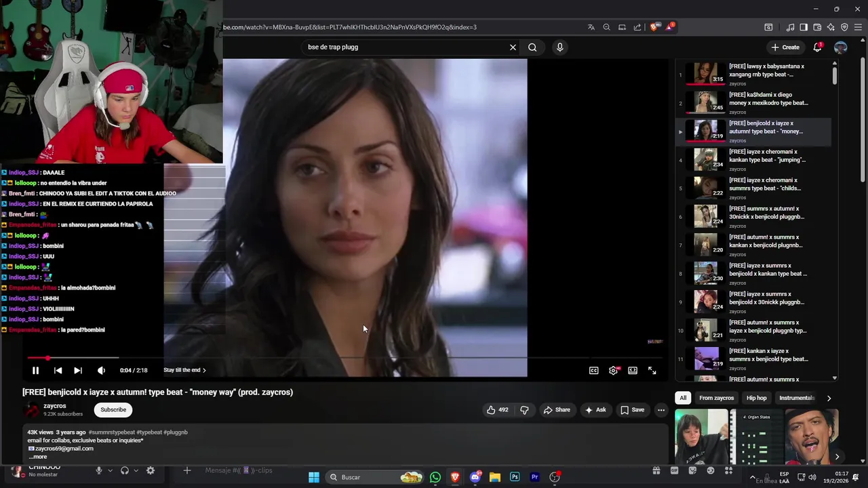868x488 pixels.
Task: Open 'summrs x autumn! x 30nickk' playlist video
Action: [755, 216]
